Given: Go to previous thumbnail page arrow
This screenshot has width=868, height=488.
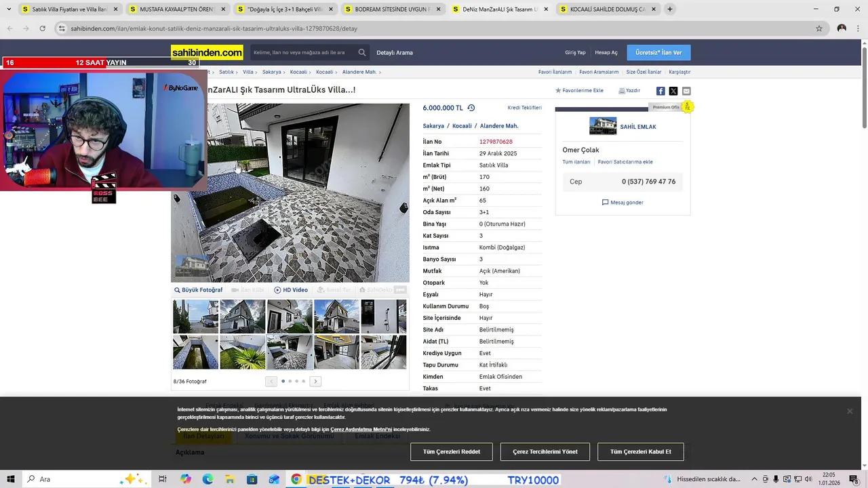Looking at the screenshot, I should [x=271, y=382].
